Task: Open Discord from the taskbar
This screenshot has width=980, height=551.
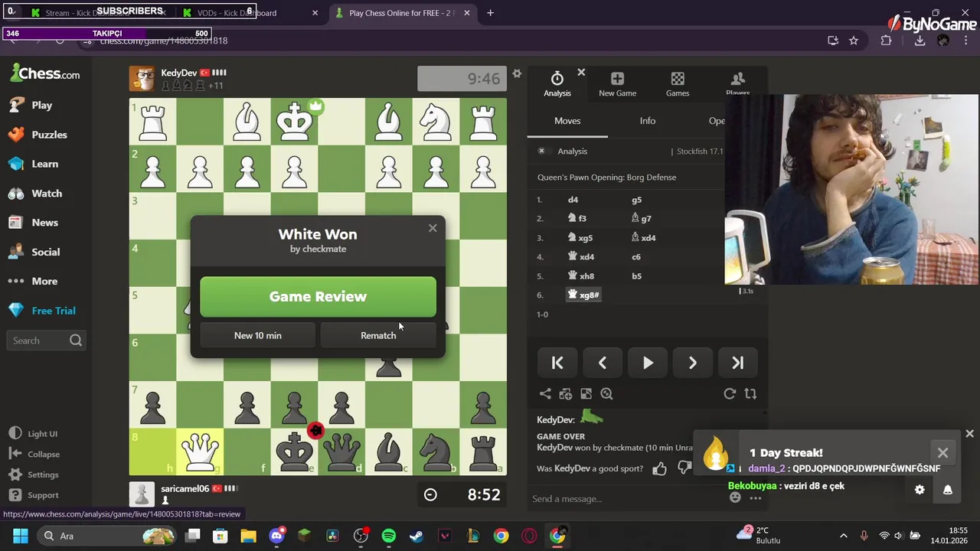Action: point(276,536)
